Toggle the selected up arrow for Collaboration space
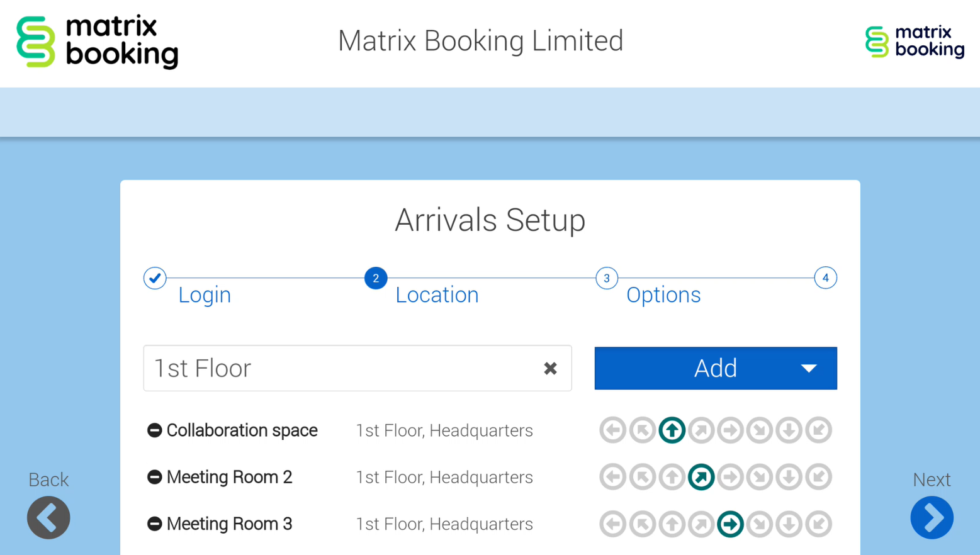980x555 pixels. pos(672,430)
